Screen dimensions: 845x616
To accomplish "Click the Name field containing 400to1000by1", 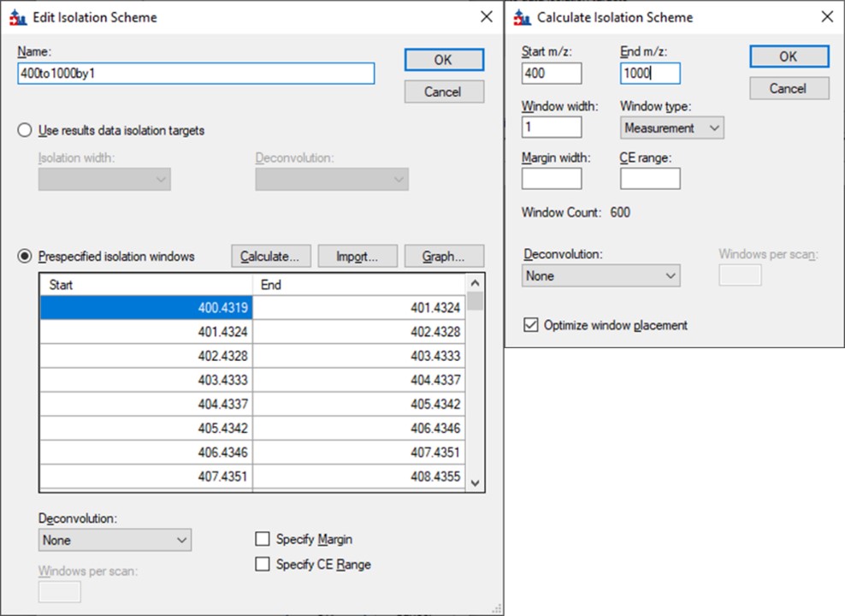I will click(x=196, y=74).
